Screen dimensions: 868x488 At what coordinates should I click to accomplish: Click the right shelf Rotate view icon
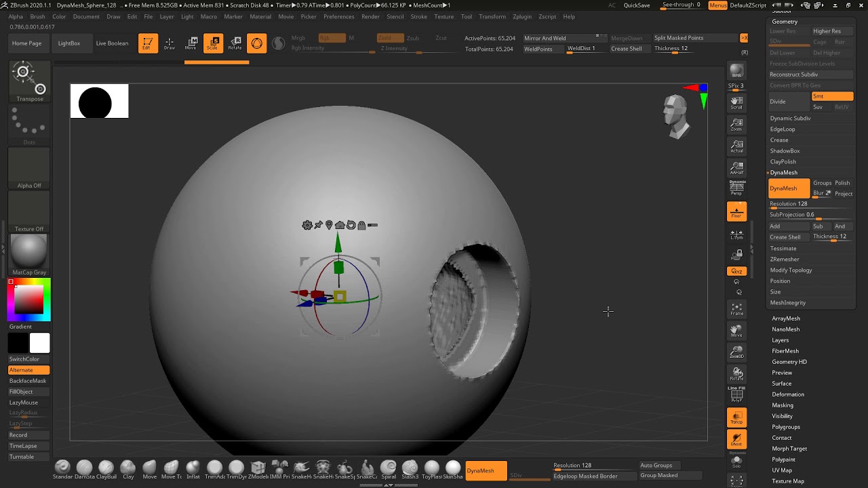(x=736, y=375)
